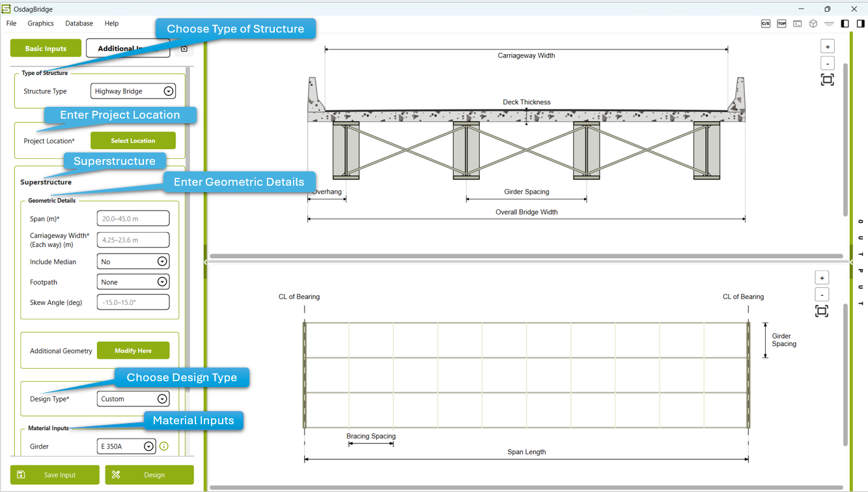This screenshot has width=868, height=492.
Task: Minimize the OsdagBridge window
Action: pos(801,9)
